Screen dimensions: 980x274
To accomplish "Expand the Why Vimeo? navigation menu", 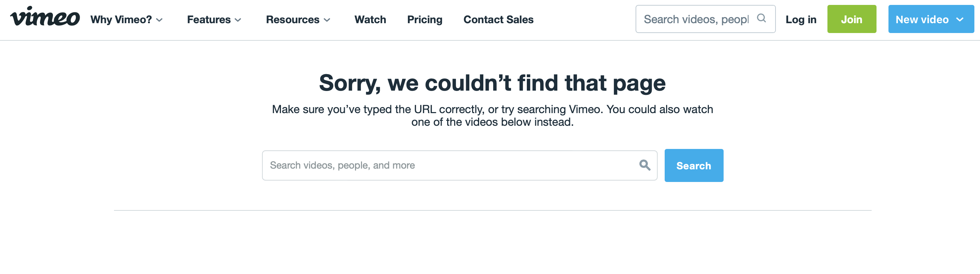I will [121, 19].
